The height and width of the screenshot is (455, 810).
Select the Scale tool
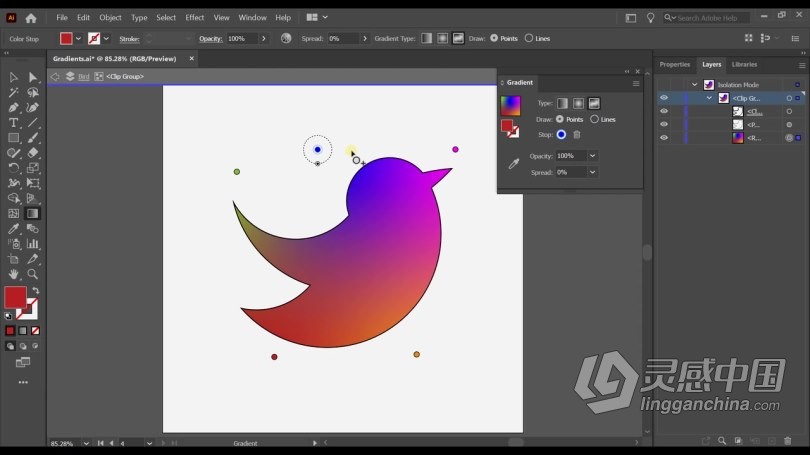click(33, 168)
